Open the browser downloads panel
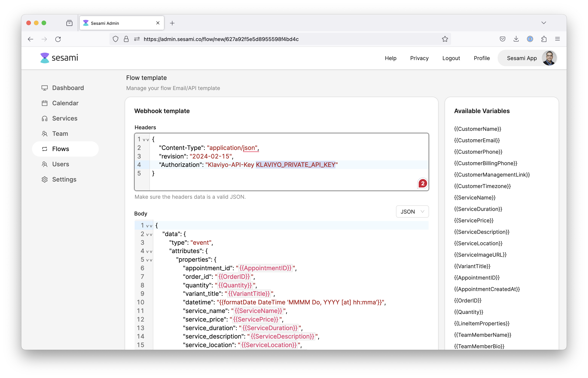 516,39
